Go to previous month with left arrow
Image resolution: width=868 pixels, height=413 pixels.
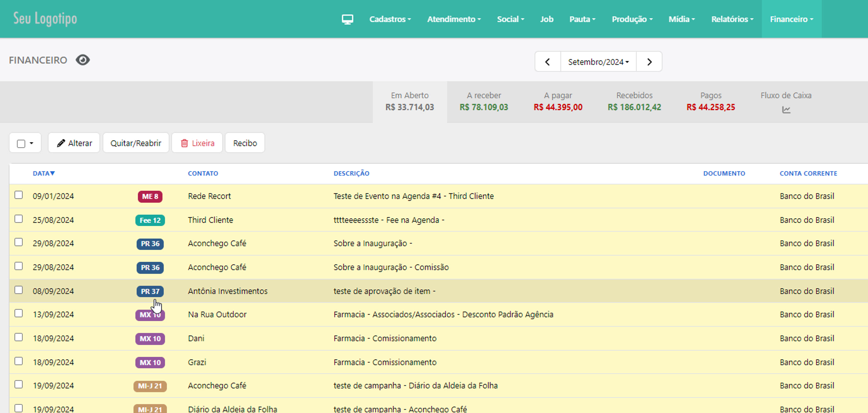[x=547, y=62]
